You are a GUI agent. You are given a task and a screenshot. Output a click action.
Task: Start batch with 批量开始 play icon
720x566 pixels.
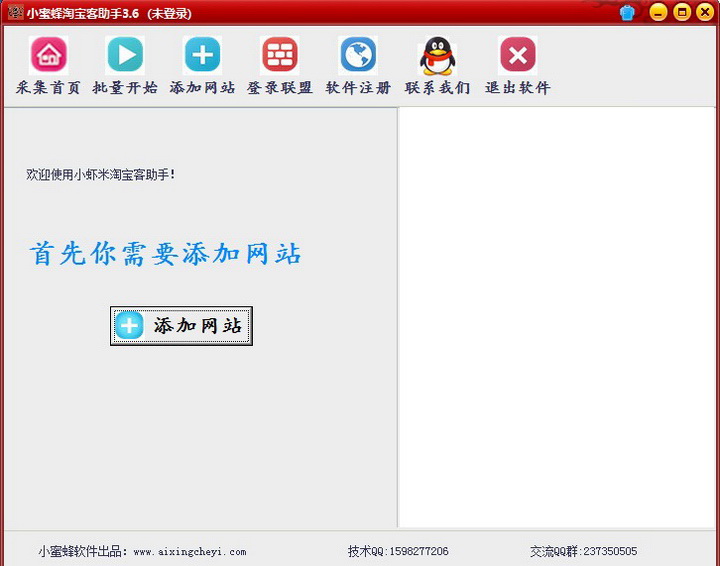[125, 55]
